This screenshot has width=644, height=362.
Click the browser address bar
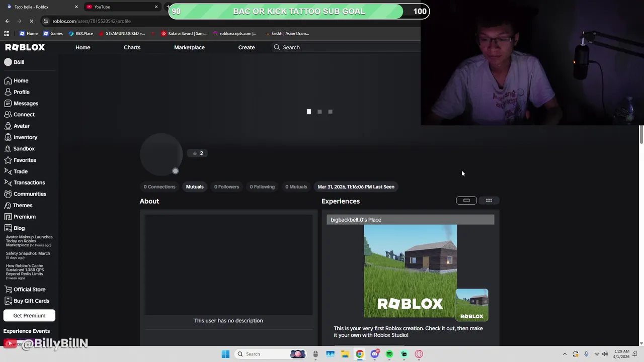click(x=231, y=21)
